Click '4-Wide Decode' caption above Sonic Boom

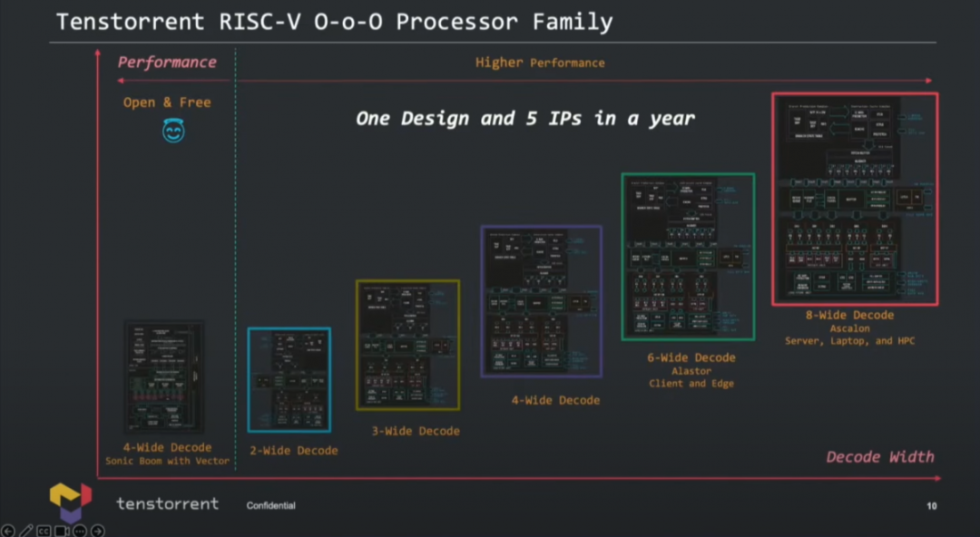167,447
